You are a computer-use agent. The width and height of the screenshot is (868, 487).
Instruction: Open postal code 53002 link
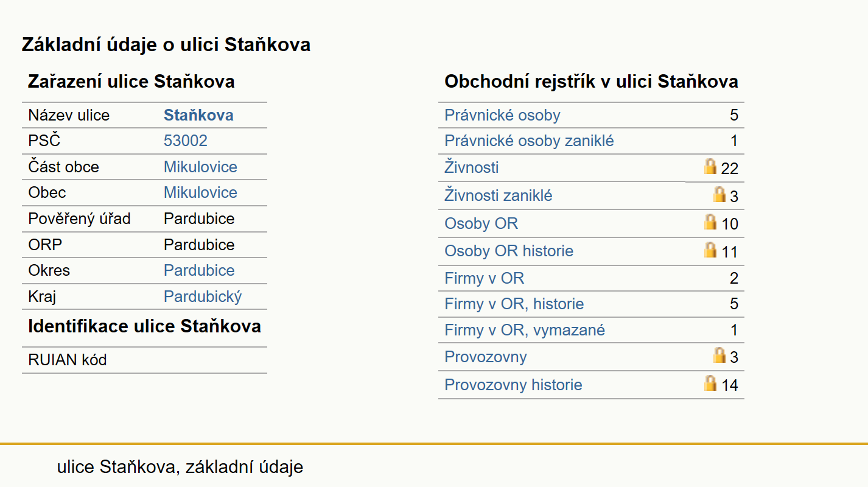click(x=186, y=141)
